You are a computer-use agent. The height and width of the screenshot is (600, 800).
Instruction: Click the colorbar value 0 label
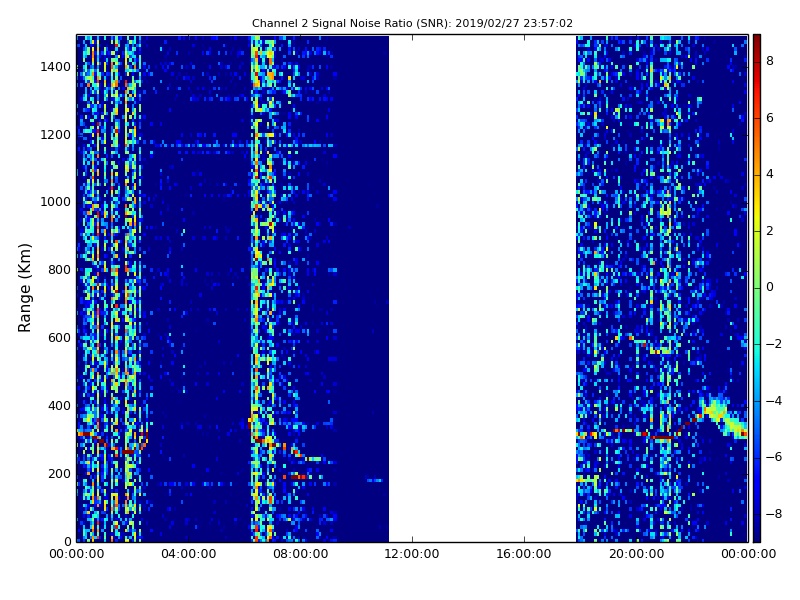(770, 287)
